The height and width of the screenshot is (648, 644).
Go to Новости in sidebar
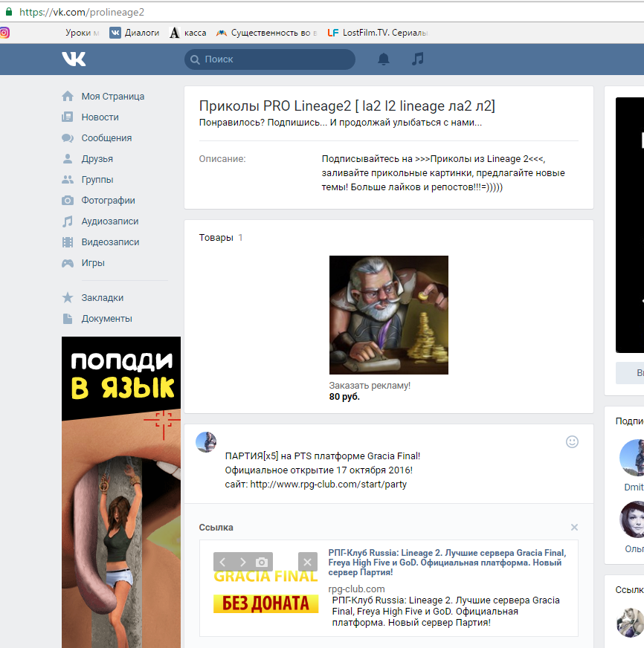(100, 117)
